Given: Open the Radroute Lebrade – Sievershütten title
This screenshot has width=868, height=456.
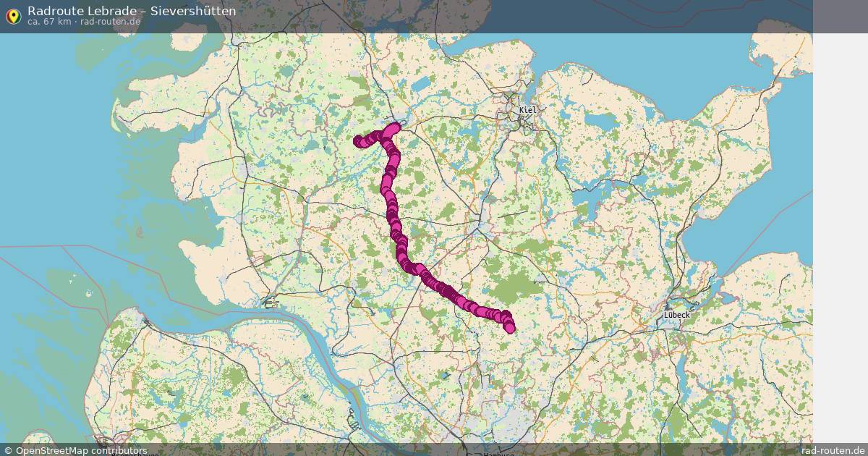Looking at the screenshot, I should point(132,11).
